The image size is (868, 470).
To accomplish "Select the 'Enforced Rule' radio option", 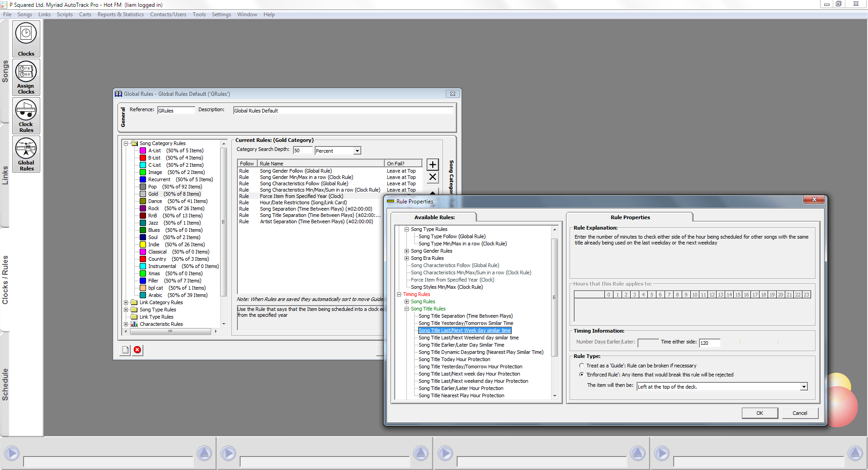I will (581, 375).
